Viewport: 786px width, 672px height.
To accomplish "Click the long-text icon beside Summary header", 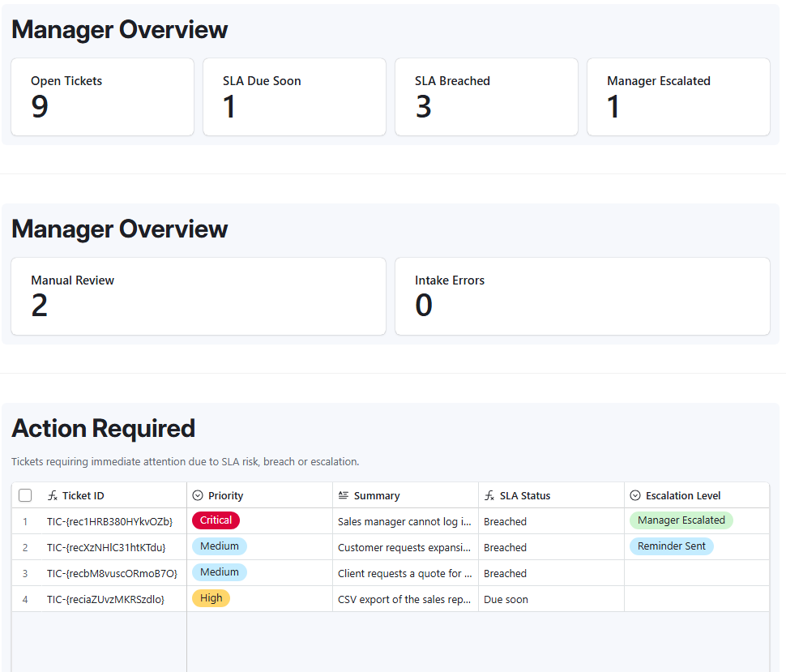I will click(344, 495).
